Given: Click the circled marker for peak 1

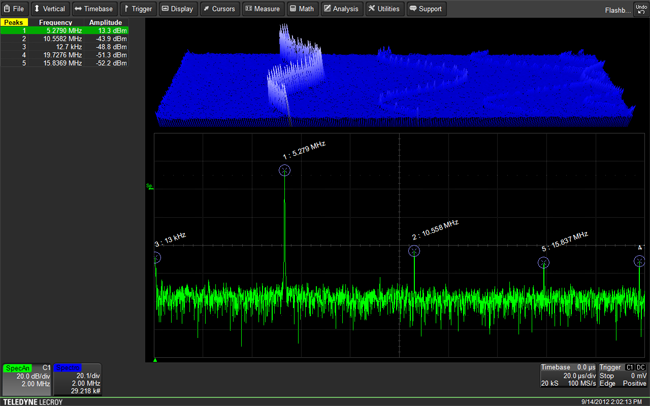Looking at the screenshot, I should tap(285, 171).
